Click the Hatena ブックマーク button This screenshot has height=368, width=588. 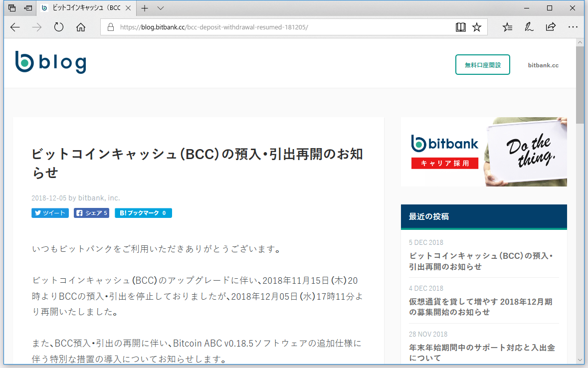pos(143,213)
